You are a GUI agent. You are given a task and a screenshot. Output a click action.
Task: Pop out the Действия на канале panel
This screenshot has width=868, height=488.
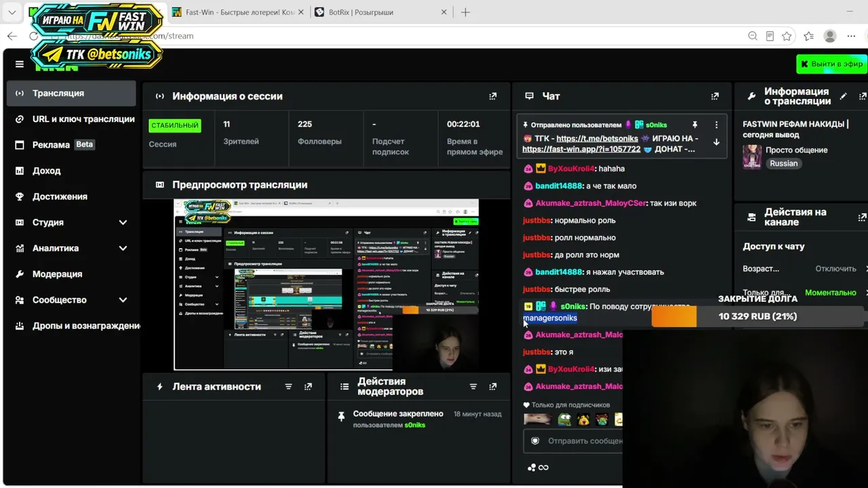point(863,218)
